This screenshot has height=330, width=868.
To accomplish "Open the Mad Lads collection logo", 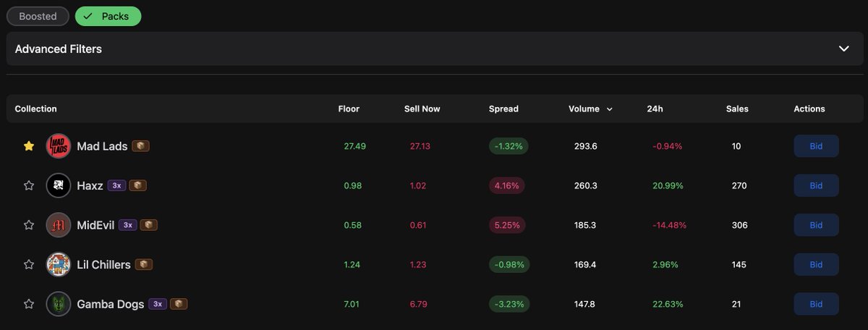I will [59, 146].
